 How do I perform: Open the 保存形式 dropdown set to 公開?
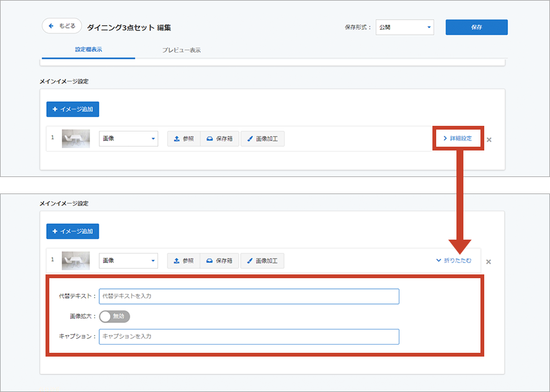coord(405,27)
